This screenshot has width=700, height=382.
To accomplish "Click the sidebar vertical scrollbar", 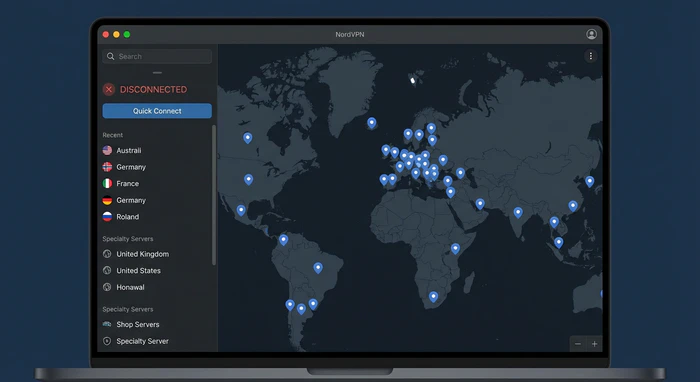I will point(214,195).
